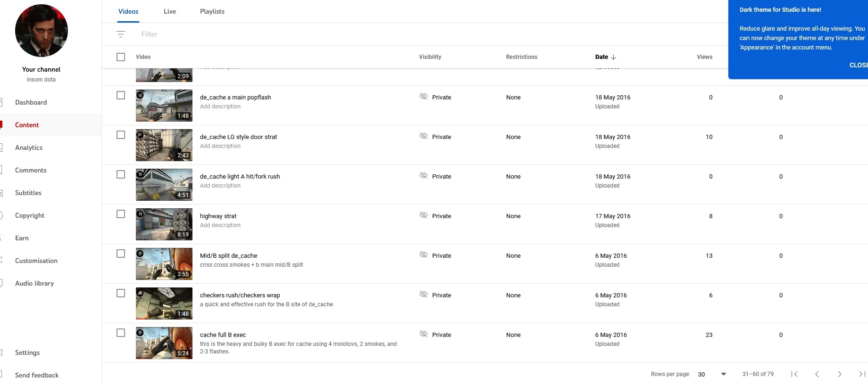Open cache full B exec thumbnail

[164, 343]
